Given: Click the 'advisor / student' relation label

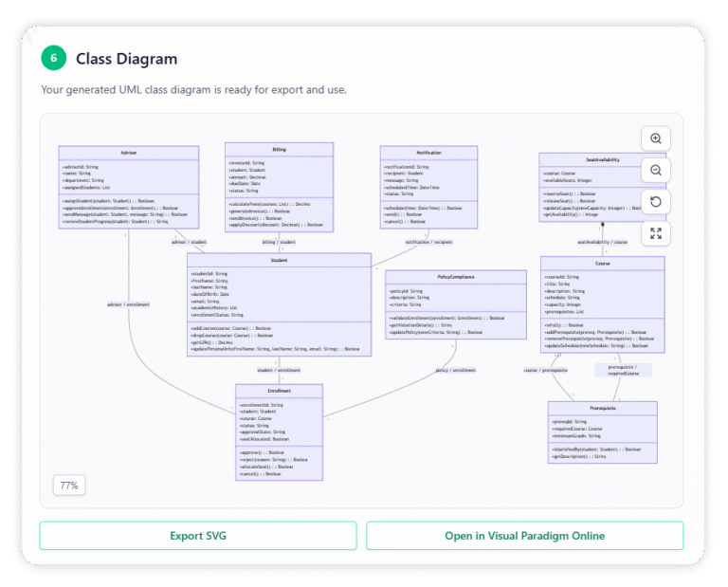Looking at the screenshot, I should [189, 242].
